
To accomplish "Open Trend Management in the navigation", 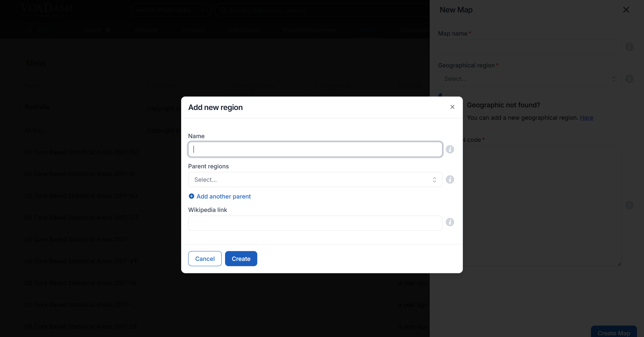I will 309,30.
